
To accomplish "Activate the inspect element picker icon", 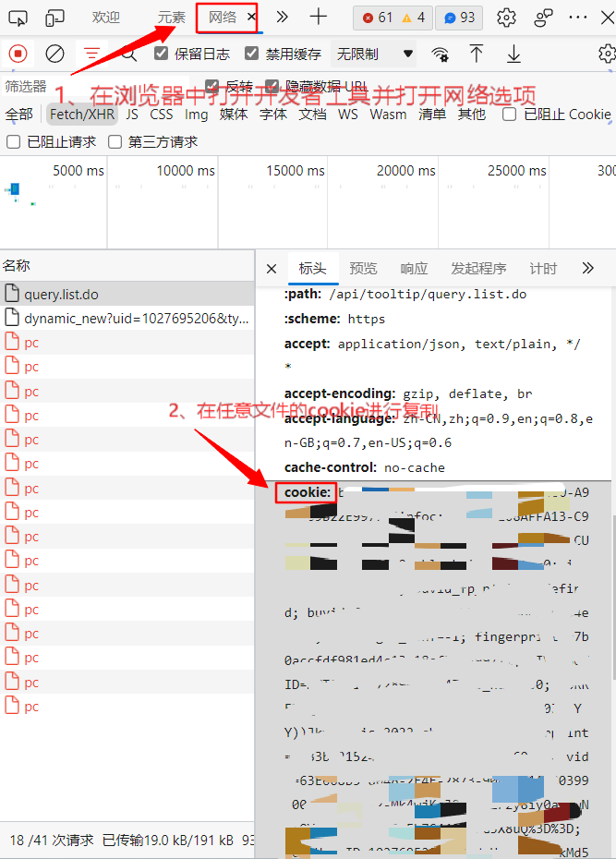I will pos(18,18).
